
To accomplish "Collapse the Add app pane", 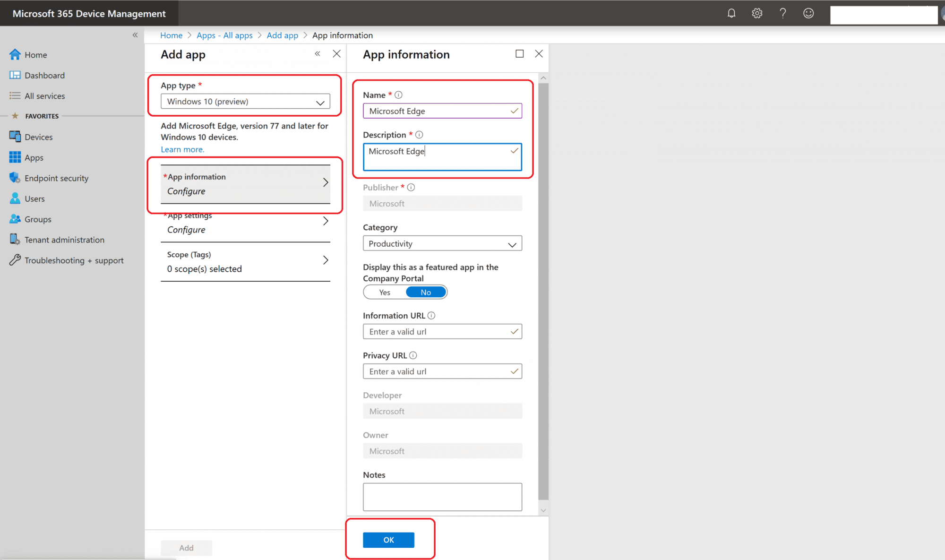I will (x=318, y=54).
